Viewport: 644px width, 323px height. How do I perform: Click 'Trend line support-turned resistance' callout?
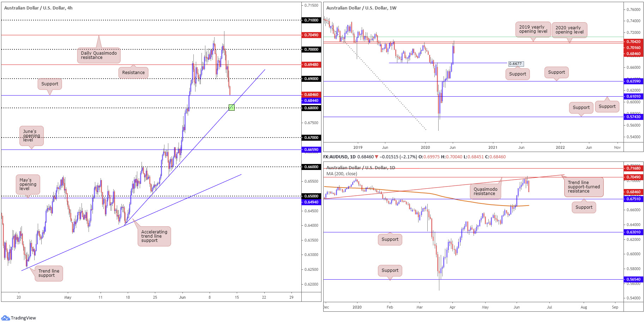(584, 187)
